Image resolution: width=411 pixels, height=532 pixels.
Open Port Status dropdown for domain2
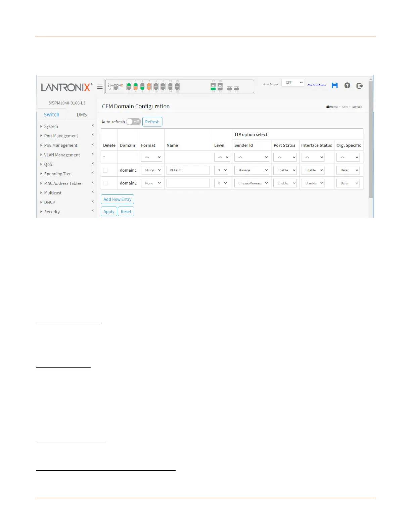[x=285, y=183]
